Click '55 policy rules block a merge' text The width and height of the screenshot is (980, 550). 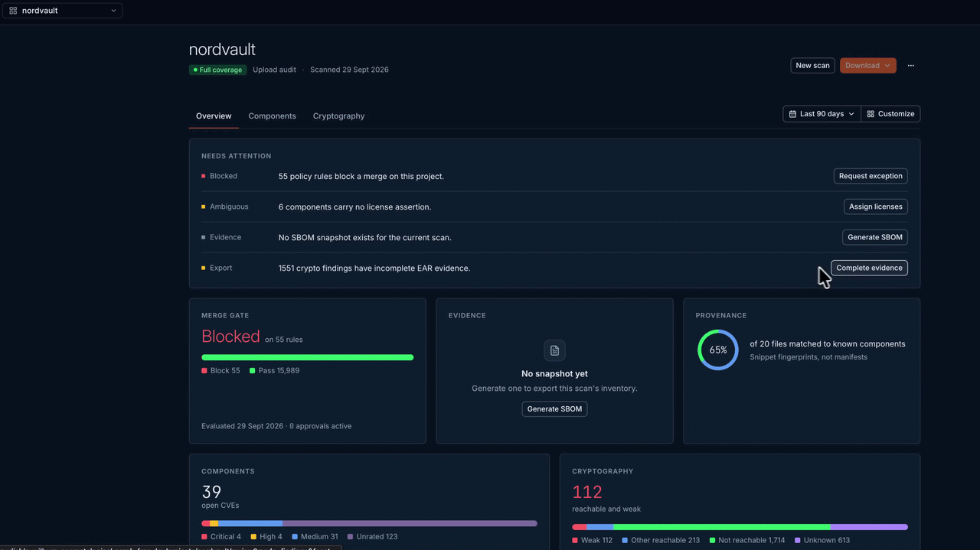(x=361, y=176)
